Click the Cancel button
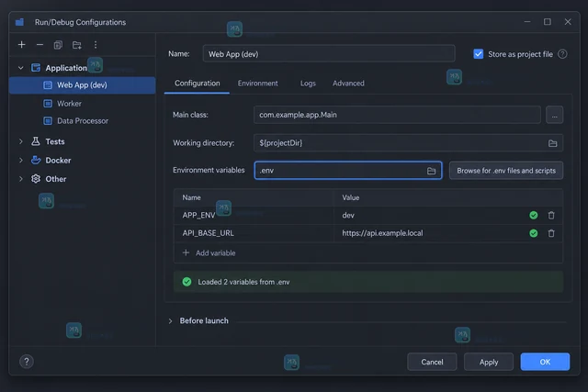Screen dimensions: 588x392 pos(432,362)
